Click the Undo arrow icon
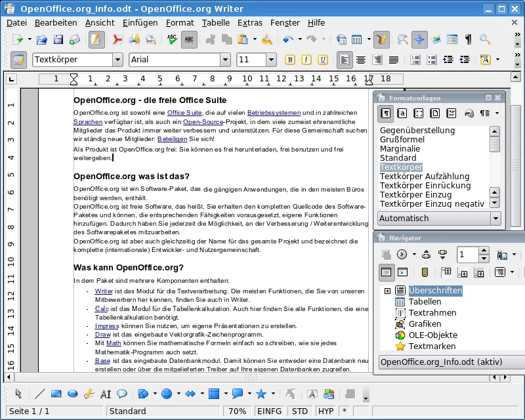525x420 pixels. click(x=287, y=40)
